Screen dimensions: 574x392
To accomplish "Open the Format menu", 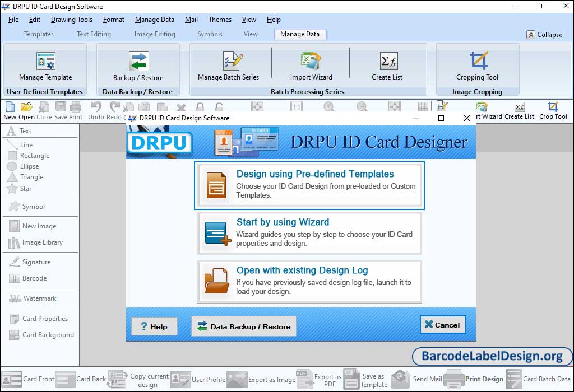I will (x=113, y=20).
